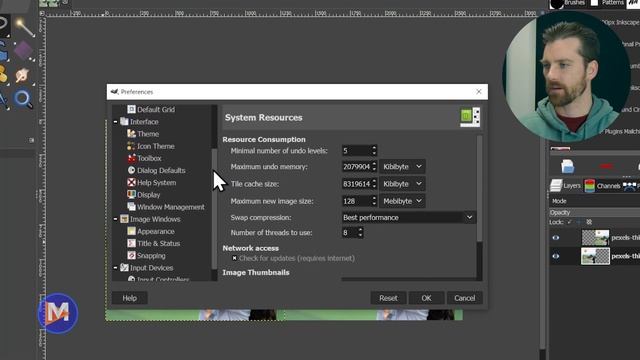Click the layer Opacity slider

[595, 213]
